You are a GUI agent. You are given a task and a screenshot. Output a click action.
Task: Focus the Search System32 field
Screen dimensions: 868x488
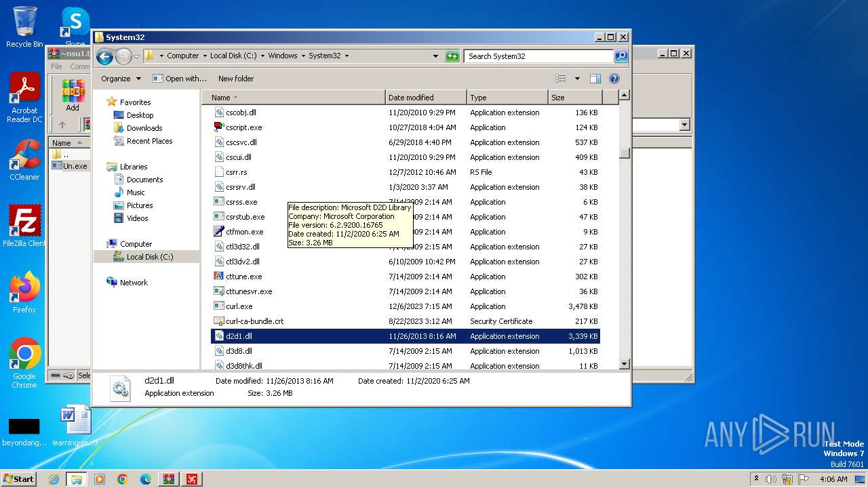540,56
